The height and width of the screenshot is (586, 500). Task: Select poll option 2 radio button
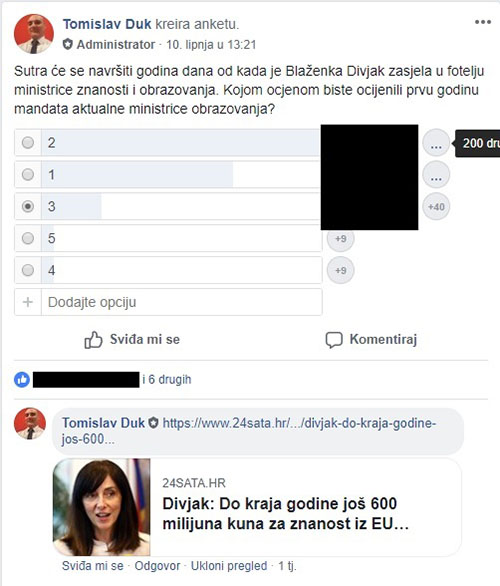point(28,142)
